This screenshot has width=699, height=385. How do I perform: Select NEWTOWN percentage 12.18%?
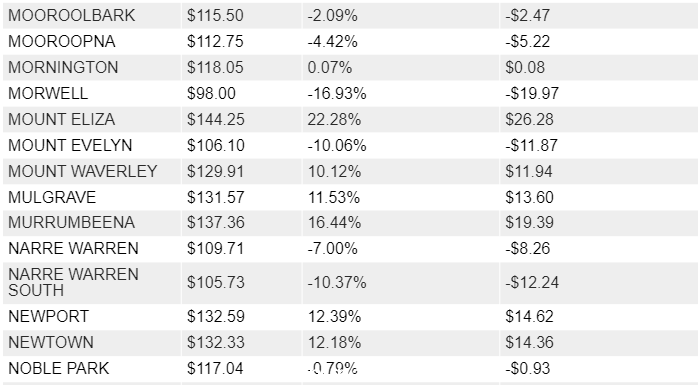coord(334,342)
